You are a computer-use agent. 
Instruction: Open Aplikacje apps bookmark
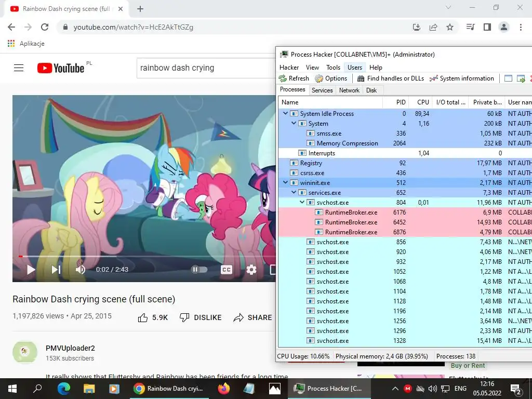point(26,44)
